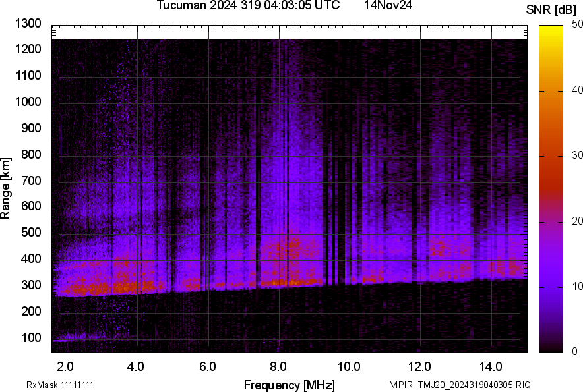Click the file name 'TMJ20_2024319040305.RIQ'

[474, 385]
